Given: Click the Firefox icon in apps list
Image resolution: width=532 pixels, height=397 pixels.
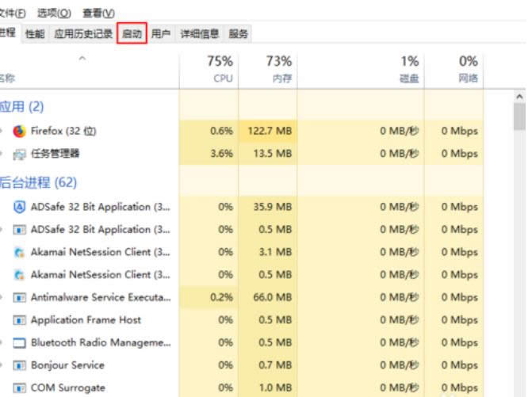Looking at the screenshot, I should coord(20,131).
